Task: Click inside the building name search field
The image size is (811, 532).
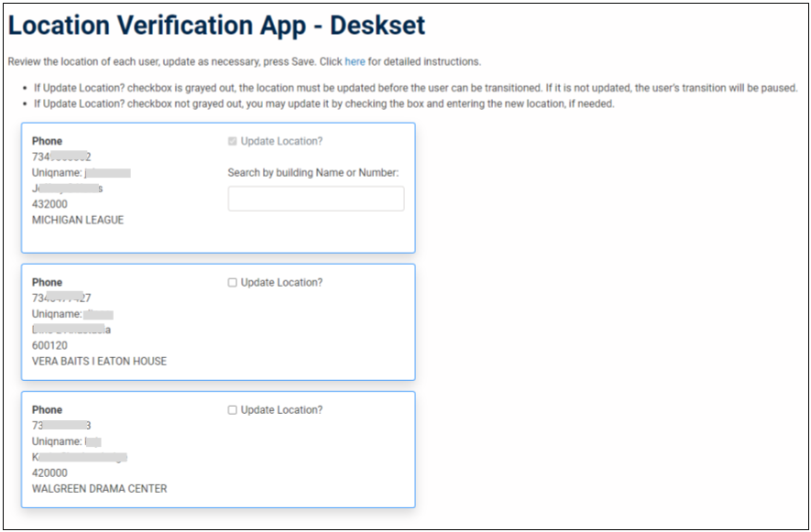Action: (x=315, y=198)
